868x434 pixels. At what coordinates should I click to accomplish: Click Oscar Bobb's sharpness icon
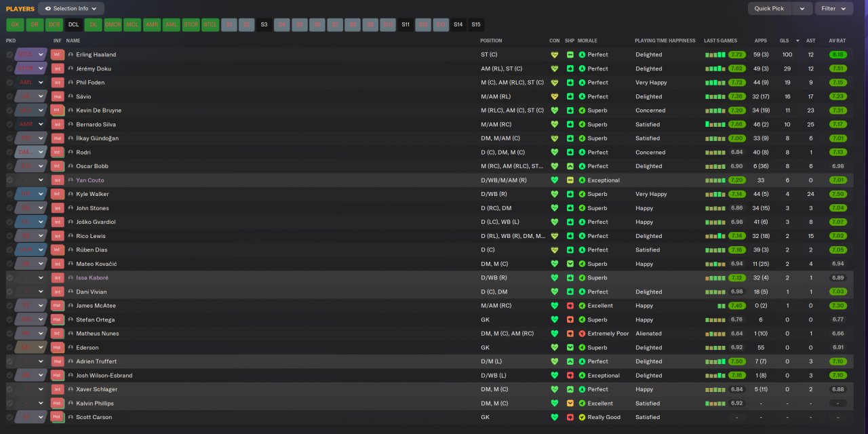(x=570, y=166)
